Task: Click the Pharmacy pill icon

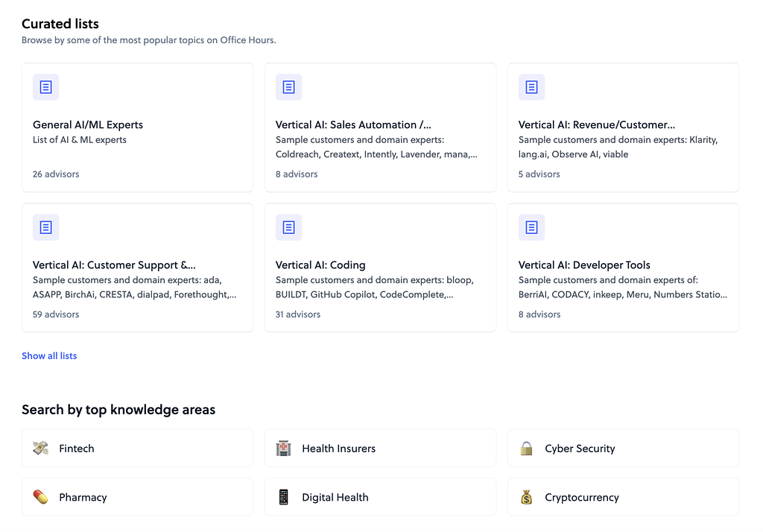Action: coord(41,497)
